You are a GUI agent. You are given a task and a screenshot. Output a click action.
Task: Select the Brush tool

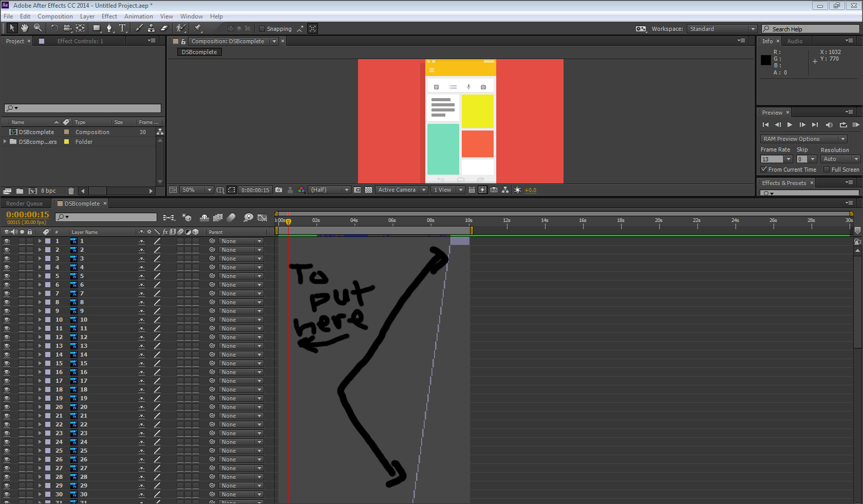tap(139, 28)
